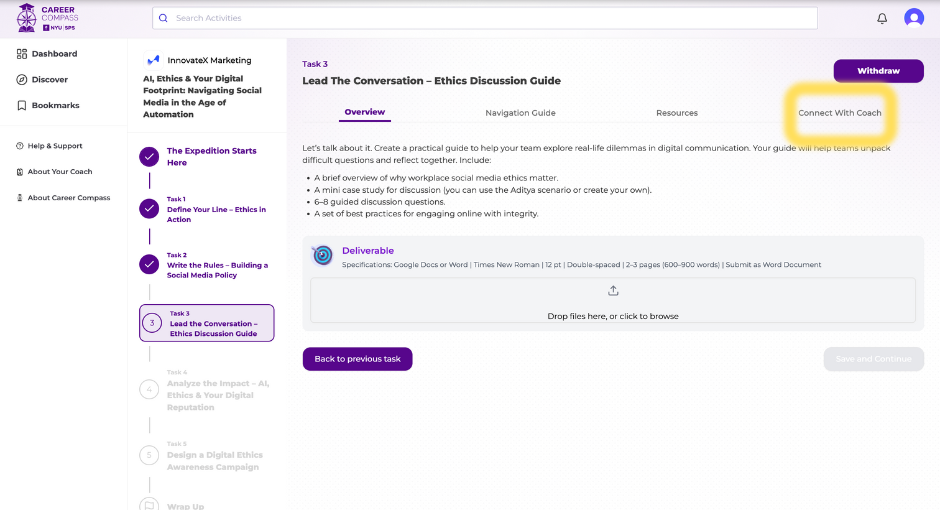The width and height of the screenshot is (940, 510).
Task: Go to Discover in sidebar
Action: 49,80
